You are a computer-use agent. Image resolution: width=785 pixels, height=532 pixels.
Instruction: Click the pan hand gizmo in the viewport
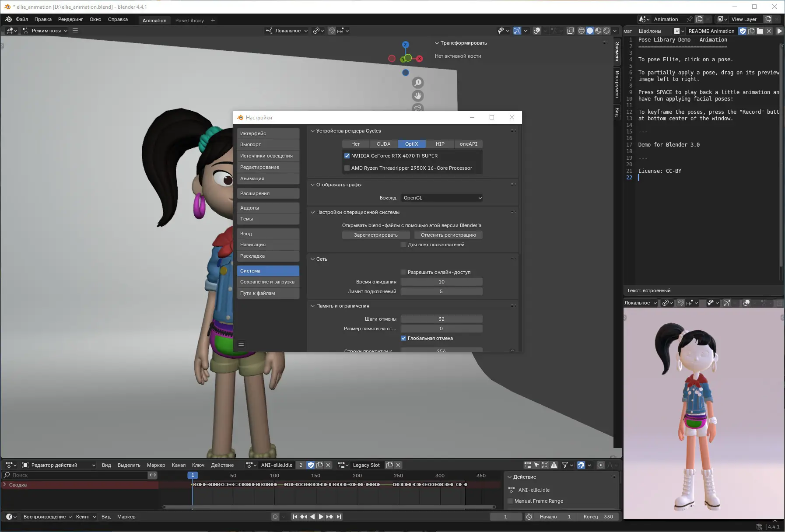(x=418, y=96)
